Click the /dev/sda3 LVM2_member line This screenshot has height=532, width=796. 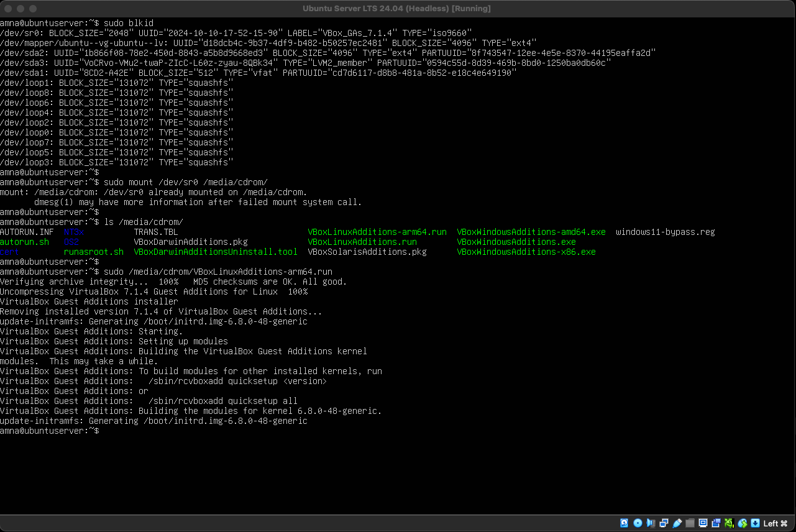[306, 63]
